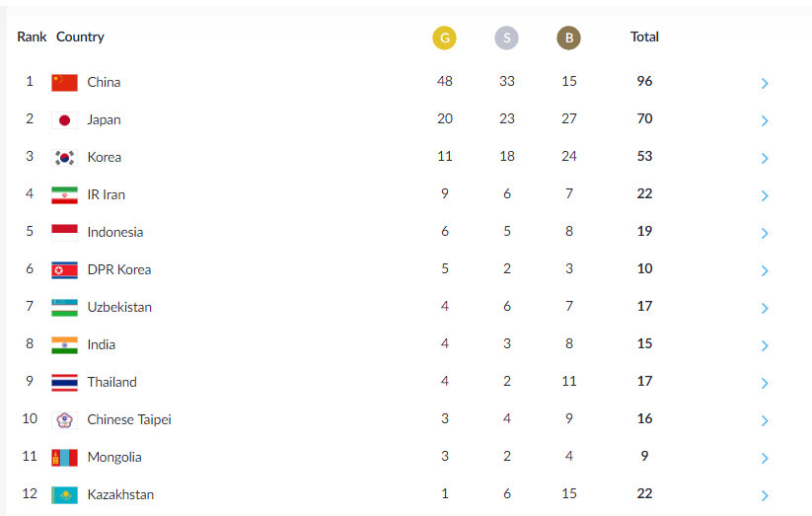Expand Mongolia's row chevron
Image resolution: width=812 pixels, height=516 pixels.
point(765,458)
